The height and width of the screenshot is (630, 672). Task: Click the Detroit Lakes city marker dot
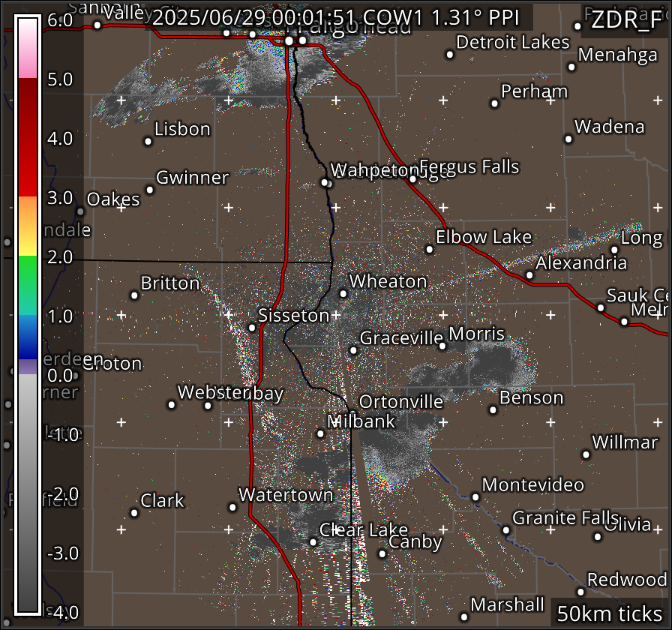click(450, 54)
